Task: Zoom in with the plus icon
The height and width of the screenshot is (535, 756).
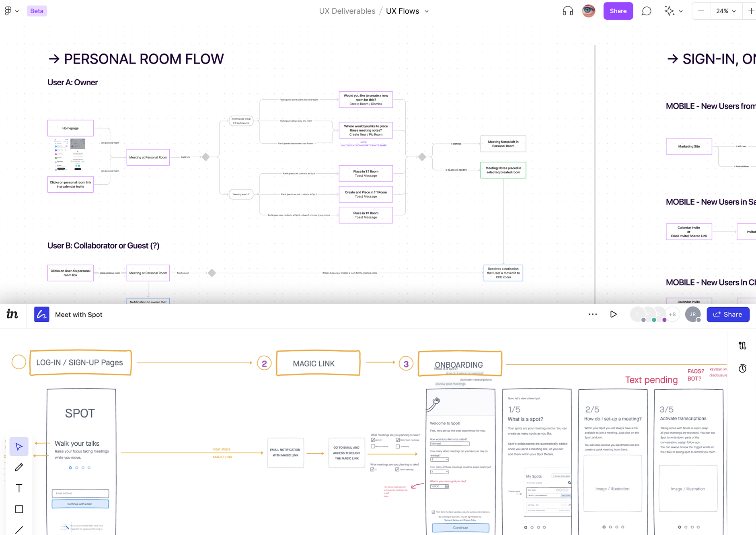Action: 751,11
